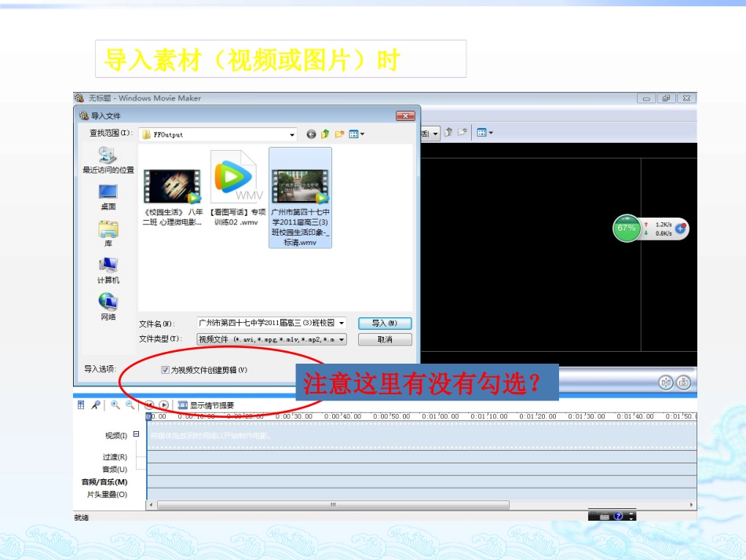Click the narrate timeline microphone icon
This screenshot has height=560, width=746.
pyautogui.click(x=96, y=405)
